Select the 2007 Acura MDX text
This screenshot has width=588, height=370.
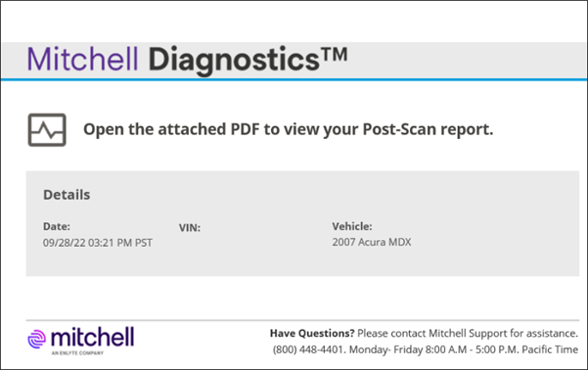[372, 242]
